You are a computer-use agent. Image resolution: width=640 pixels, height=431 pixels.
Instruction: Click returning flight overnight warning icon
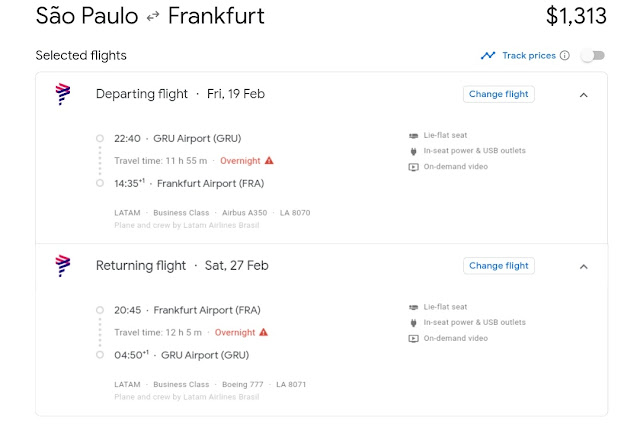(264, 332)
